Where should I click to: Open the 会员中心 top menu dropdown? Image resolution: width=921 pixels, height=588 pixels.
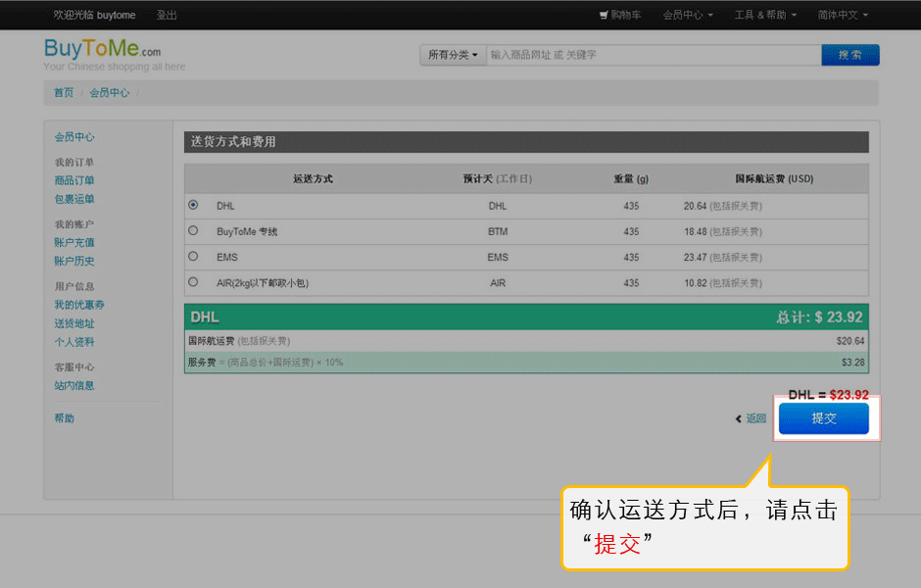tap(687, 15)
